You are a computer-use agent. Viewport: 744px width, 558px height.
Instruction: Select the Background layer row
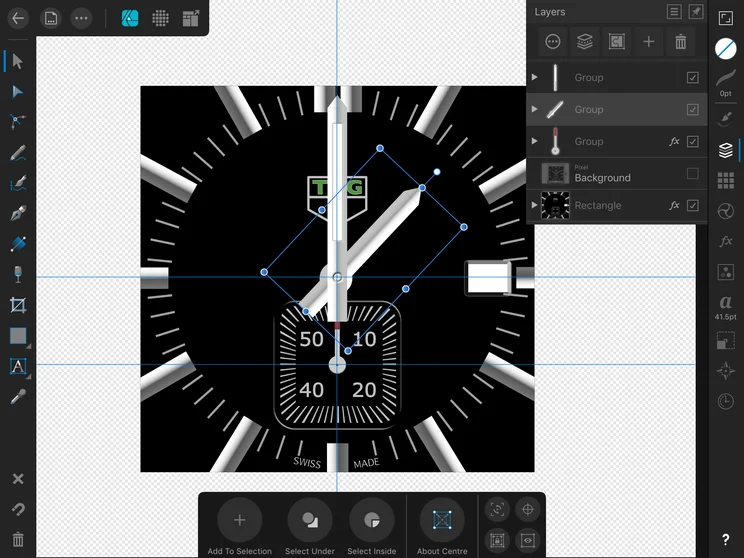(x=617, y=174)
